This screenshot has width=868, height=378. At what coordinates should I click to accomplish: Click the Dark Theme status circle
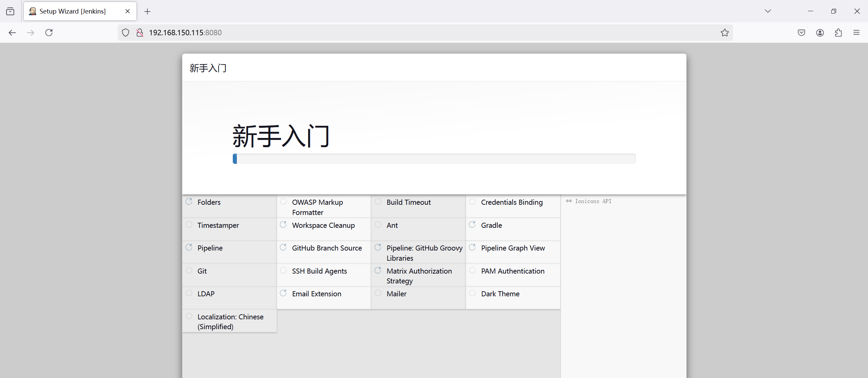point(472,293)
